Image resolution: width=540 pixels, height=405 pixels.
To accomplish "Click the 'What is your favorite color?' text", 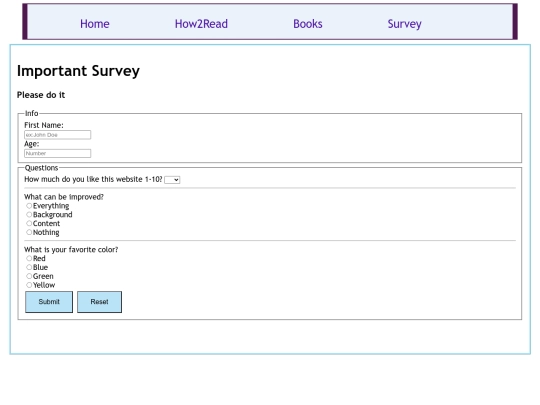I will coord(71,250).
